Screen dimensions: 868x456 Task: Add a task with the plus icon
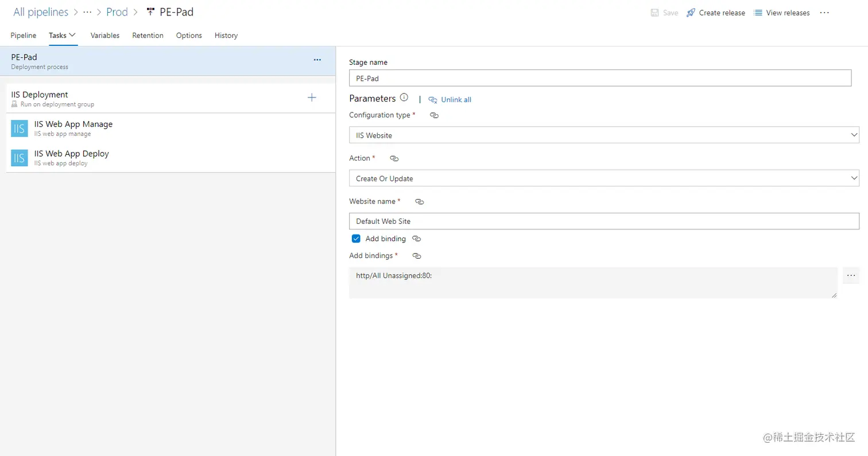(x=312, y=98)
